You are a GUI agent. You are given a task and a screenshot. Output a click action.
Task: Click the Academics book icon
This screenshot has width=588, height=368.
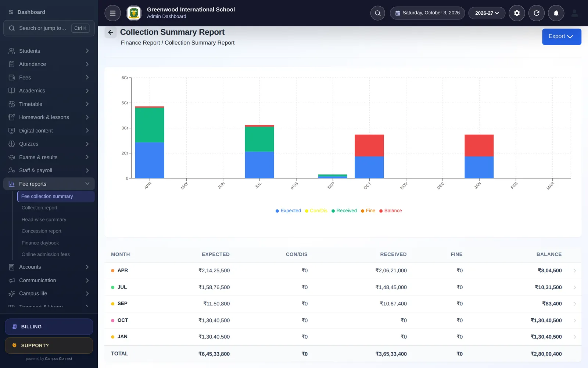[12, 91]
